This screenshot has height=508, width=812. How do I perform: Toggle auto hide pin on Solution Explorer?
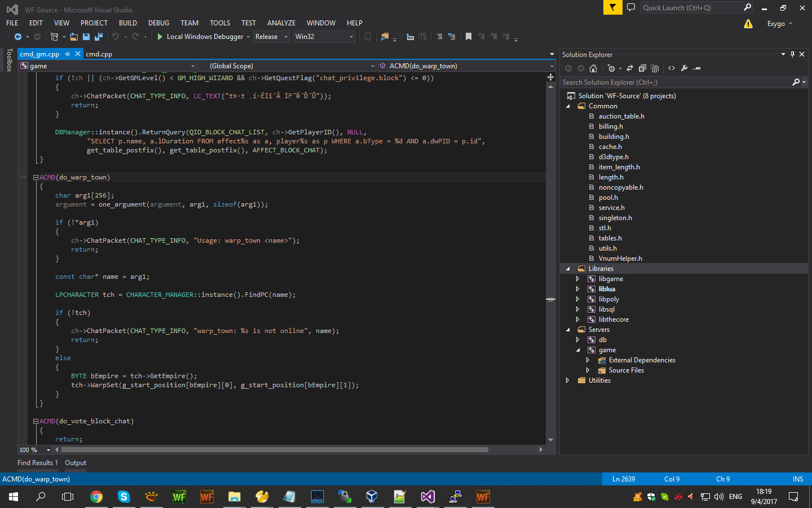click(x=792, y=54)
